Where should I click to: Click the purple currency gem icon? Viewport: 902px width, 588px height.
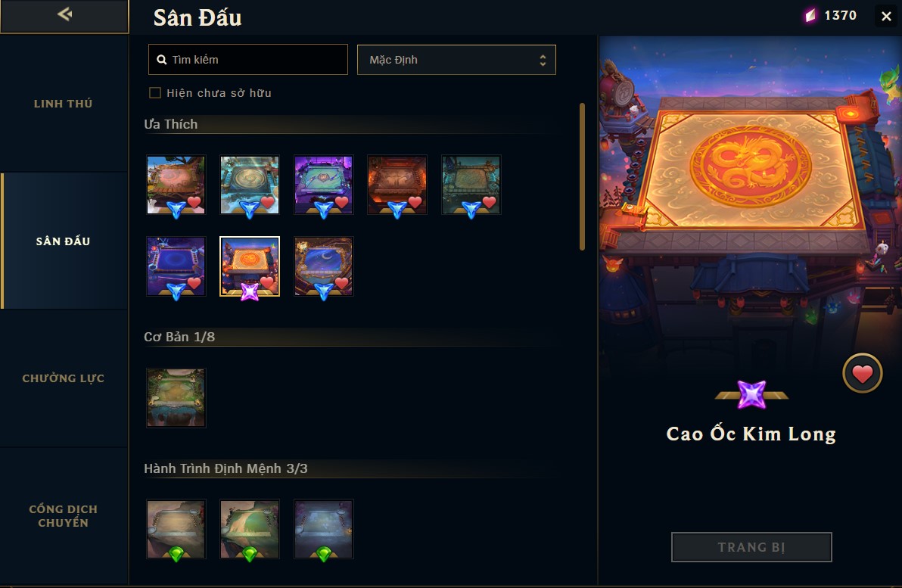pos(810,16)
